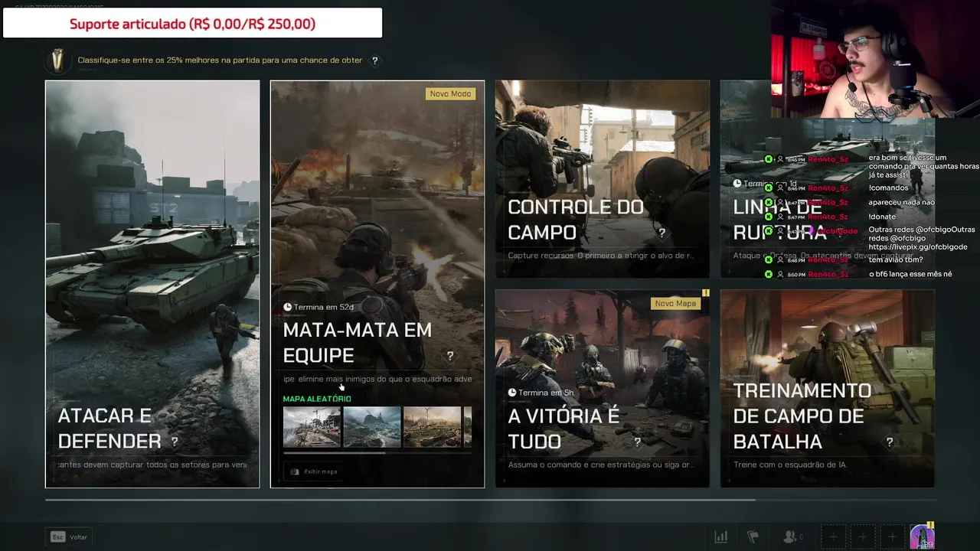Click the question mark beside the ranking reward text
This screenshot has width=980, height=551.
pos(374,60)
